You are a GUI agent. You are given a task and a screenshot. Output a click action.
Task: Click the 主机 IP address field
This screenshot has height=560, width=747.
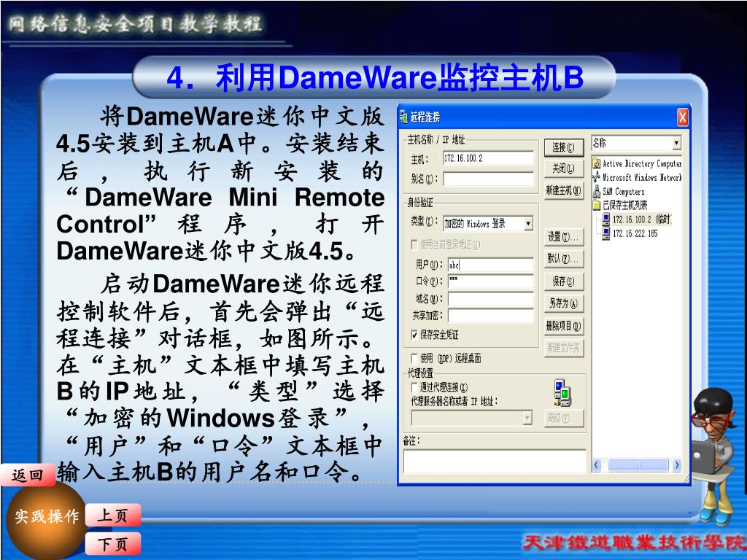(488, 158)
